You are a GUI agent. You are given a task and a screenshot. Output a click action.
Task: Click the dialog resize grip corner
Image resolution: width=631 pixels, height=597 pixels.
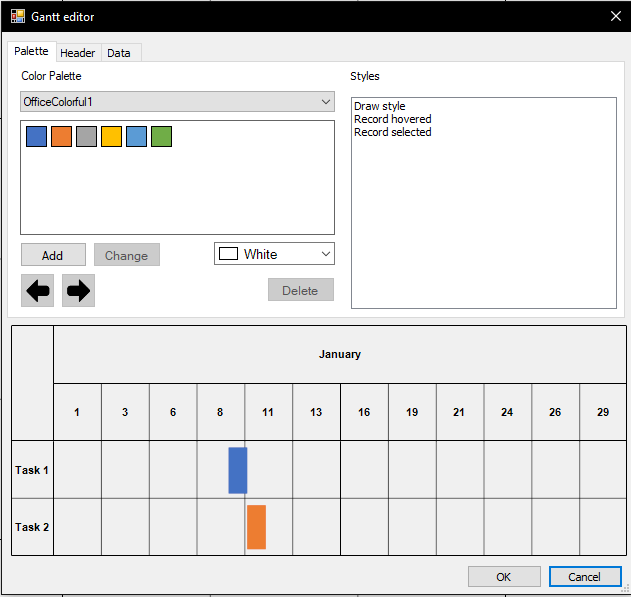(625, 589)
